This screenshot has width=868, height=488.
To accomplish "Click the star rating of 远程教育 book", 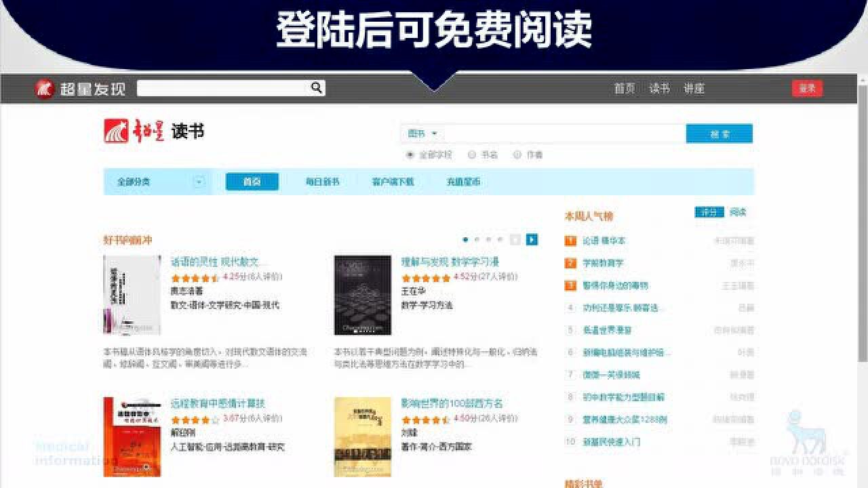I will point(195,420).
